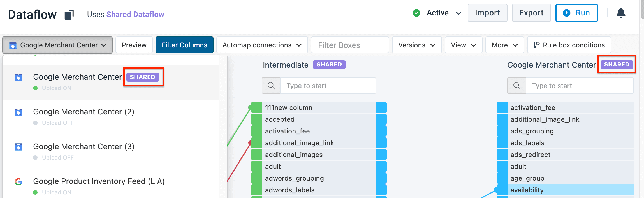Open the View dropdown menu
Image resolution: width=644 pixels, height=198 pixels.
click(463, 45)
